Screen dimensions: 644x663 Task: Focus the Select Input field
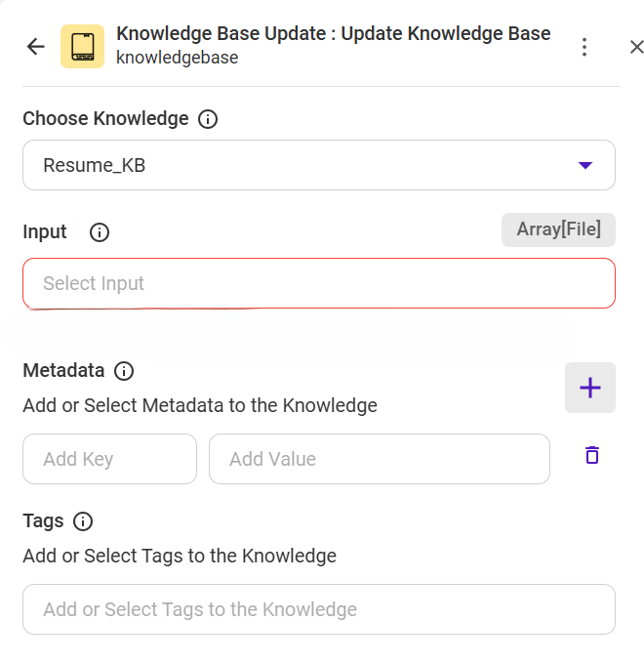tap(318, 283)
